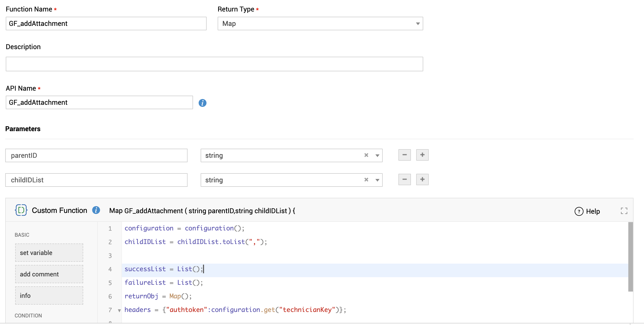The height and width of the screenshot is (325, 644).
Task: Click the Custom Function braces icon
Action: click(21, 210)
